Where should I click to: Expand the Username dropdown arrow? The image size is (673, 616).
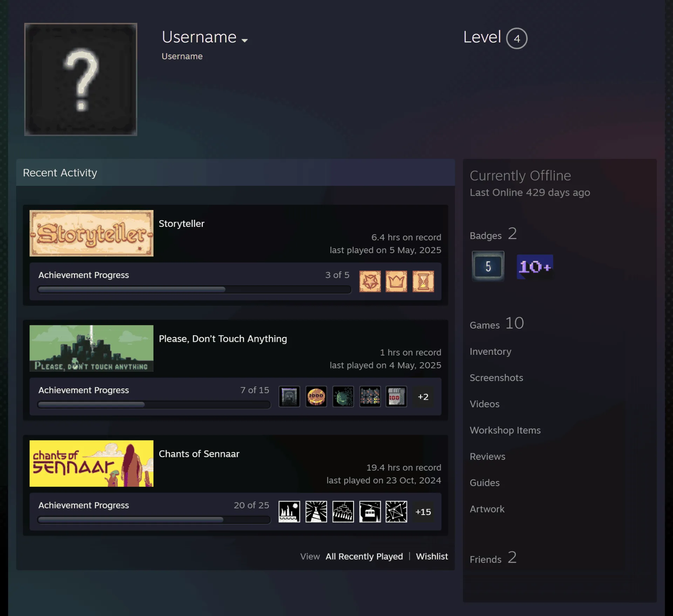[245, 40]
